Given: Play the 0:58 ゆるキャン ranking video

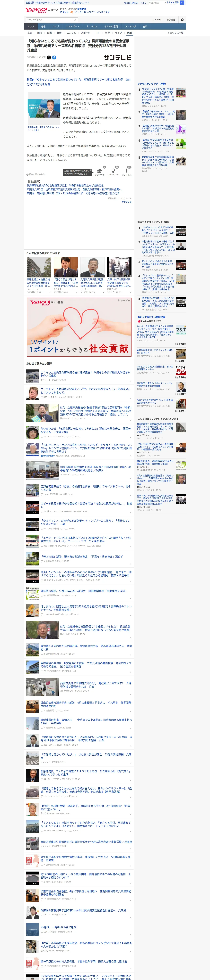Looking at the screenshot, I should click(x=181, y=231).
